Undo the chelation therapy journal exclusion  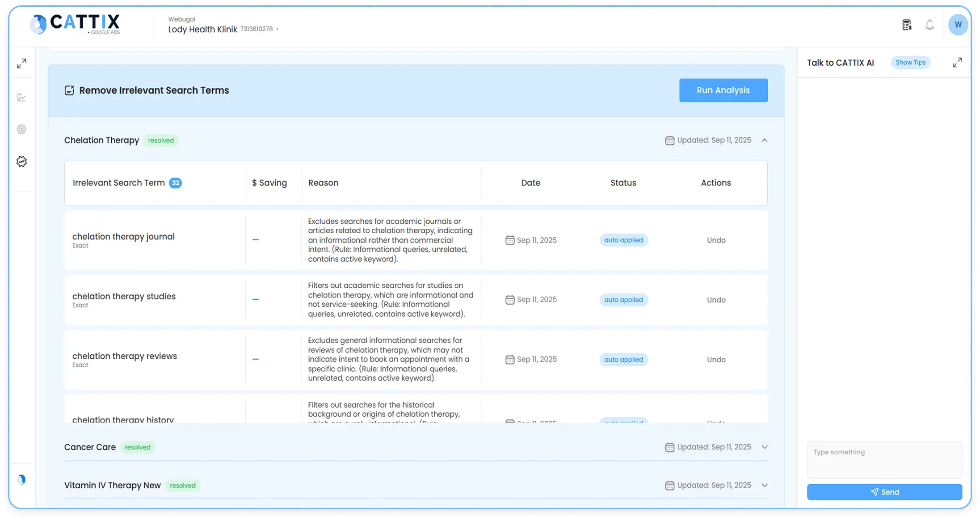(716, 240)
